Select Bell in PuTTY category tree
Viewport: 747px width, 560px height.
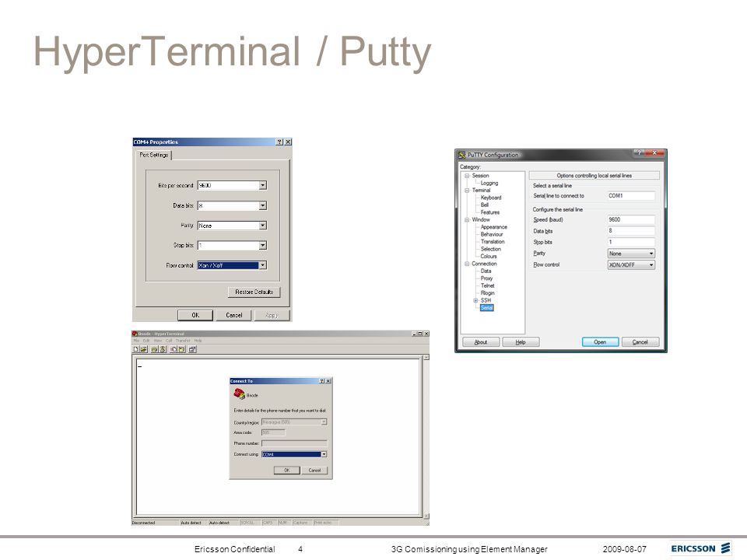[485, 205]
